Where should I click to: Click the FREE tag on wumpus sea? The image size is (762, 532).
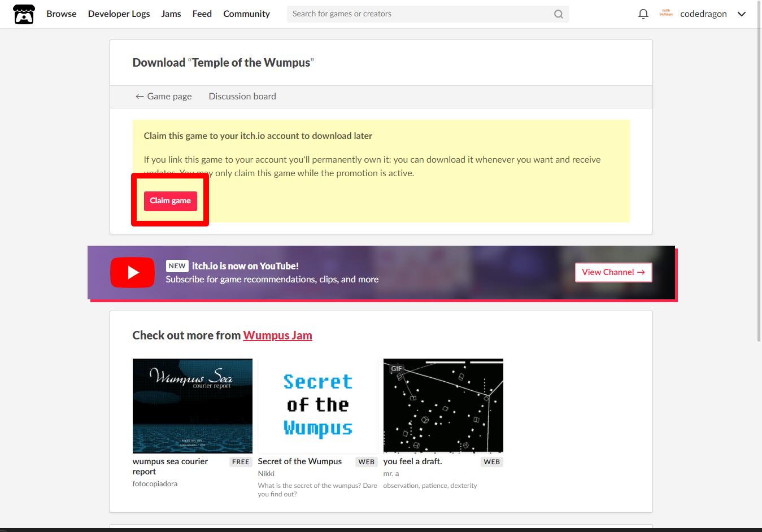click(x=241, y=462)
